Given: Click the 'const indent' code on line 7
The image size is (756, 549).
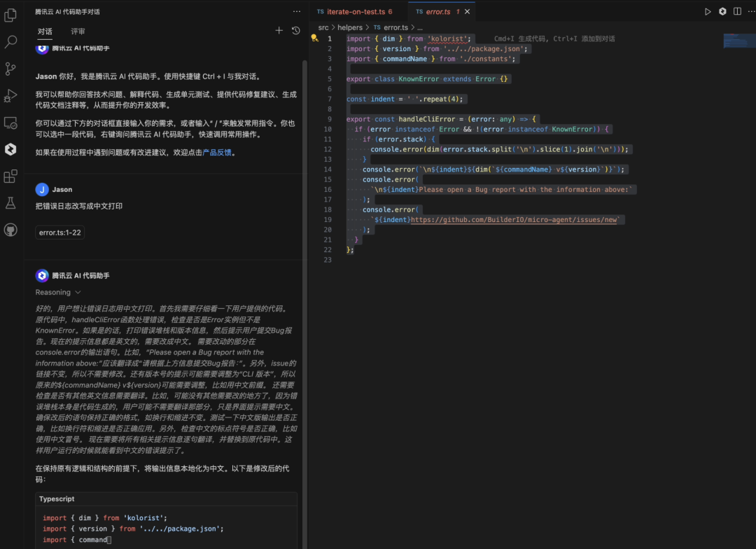Looking at the screenshot, I should [370, 99].
